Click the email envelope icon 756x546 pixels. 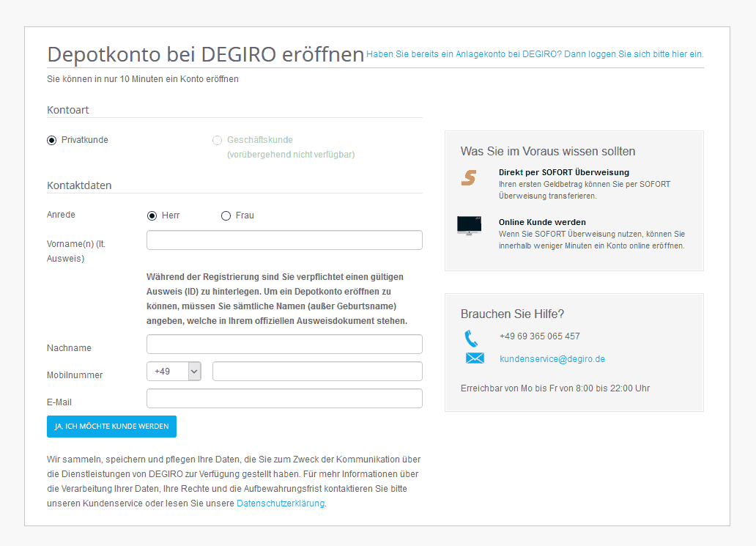coord(475,358)
